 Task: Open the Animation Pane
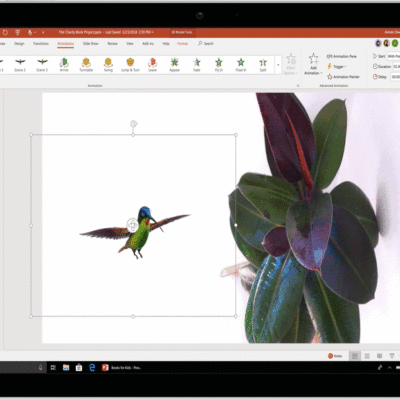point(342,56)
